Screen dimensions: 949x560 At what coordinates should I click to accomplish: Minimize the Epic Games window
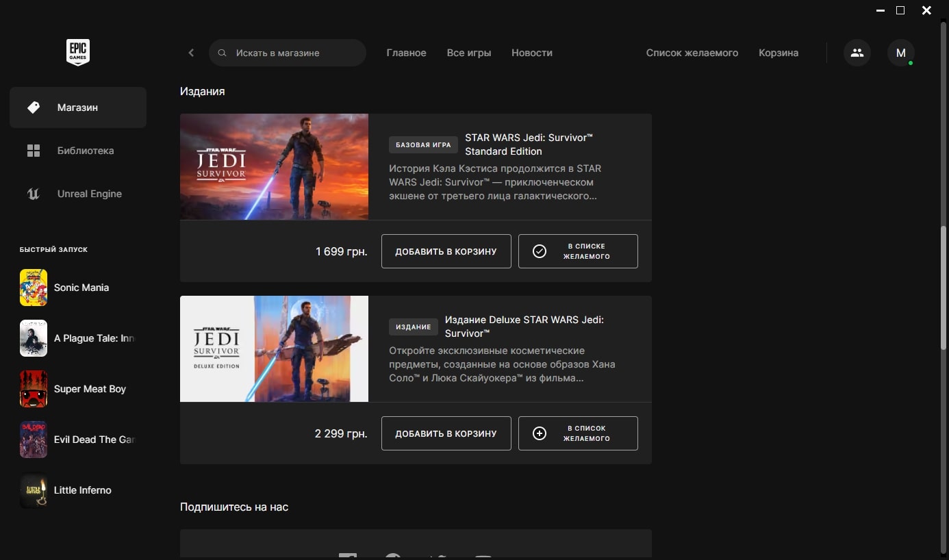click(880, 10)
